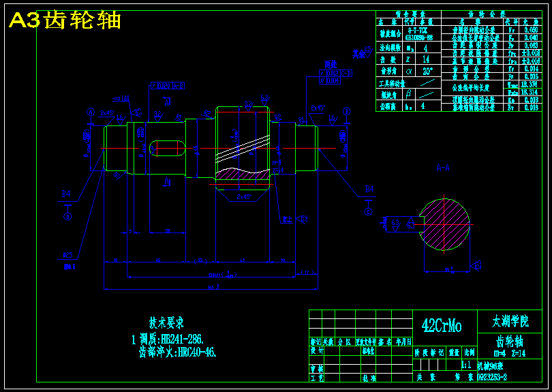Click datum circle "A" at shaft left end
The width and height of the screenshot is (552, 392).
[91, 112]
